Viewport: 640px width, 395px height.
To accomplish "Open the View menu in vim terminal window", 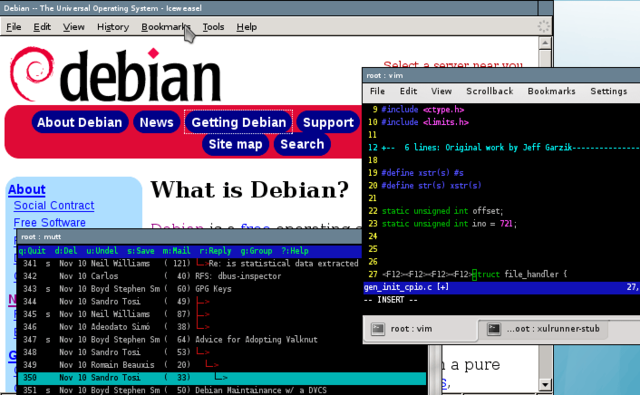I will [x=441, y=91].
